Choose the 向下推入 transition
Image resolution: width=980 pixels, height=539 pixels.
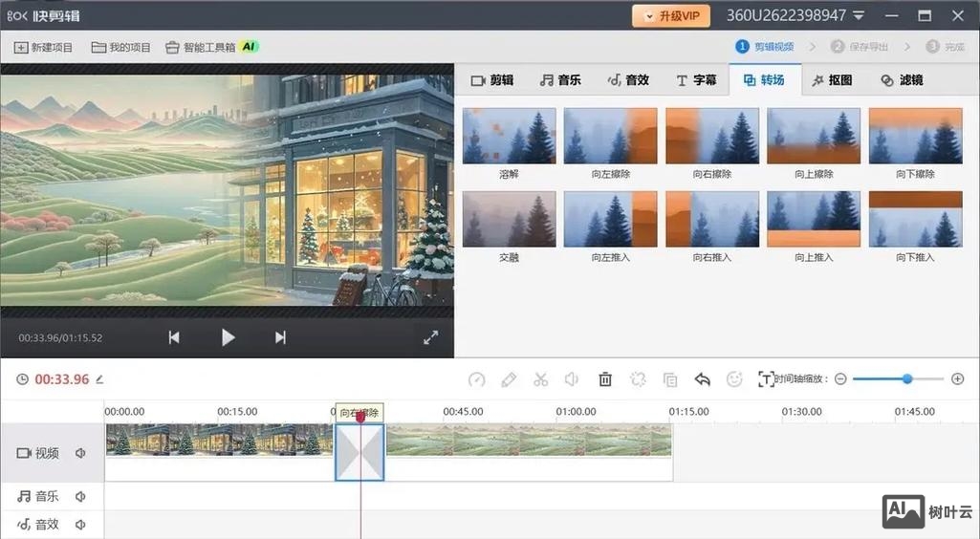point(916,219)
